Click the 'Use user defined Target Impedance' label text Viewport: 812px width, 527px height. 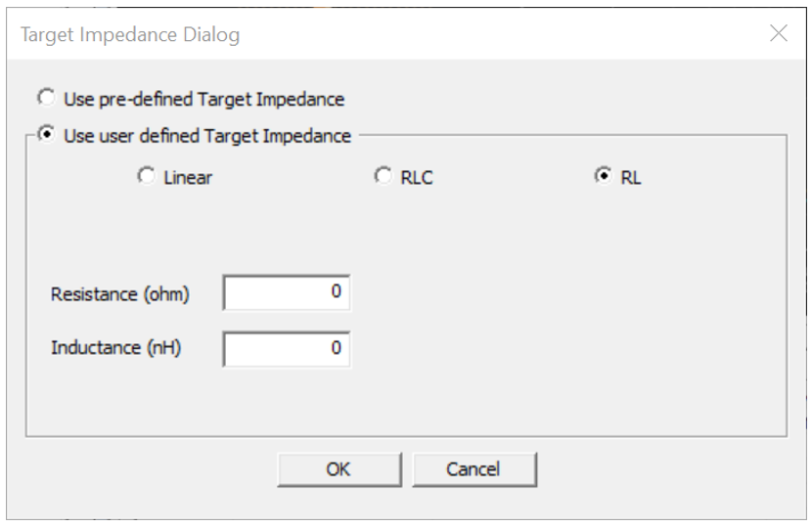coord(206,136)
